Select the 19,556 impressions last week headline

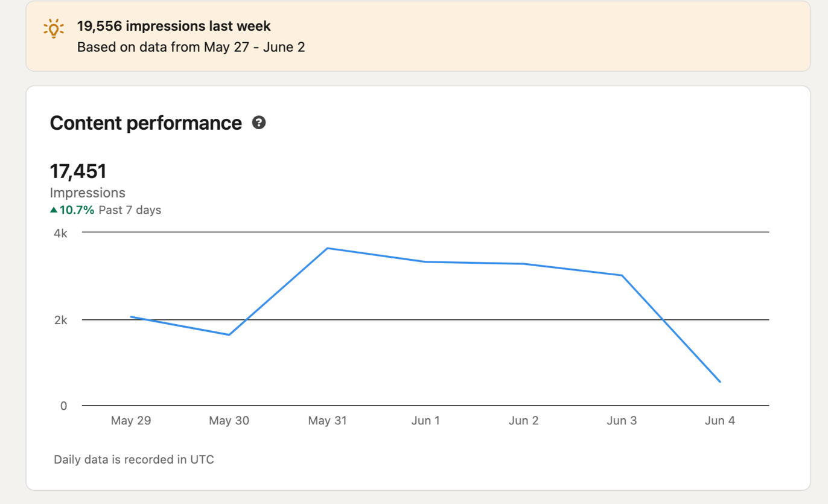click(174, 26)
